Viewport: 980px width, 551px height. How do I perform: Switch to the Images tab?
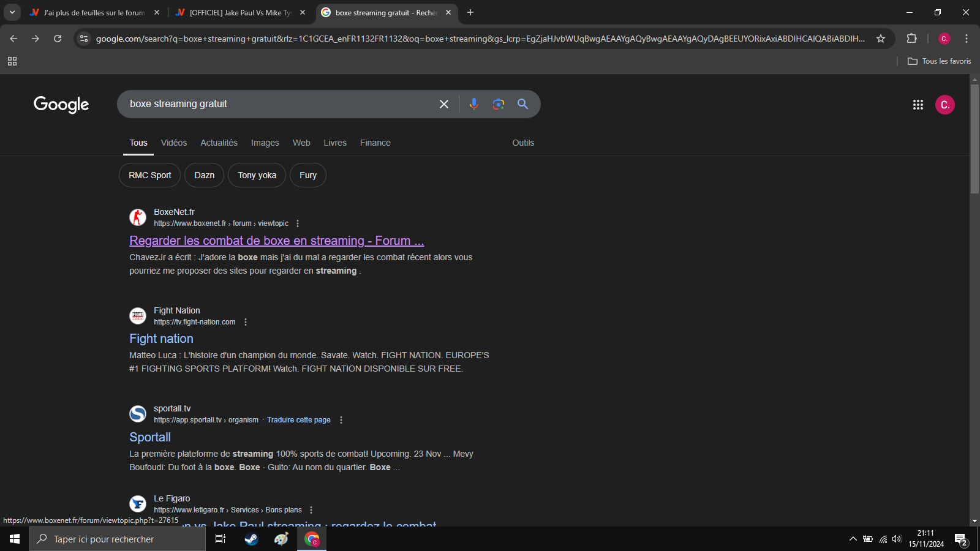[x=265, y=143]
